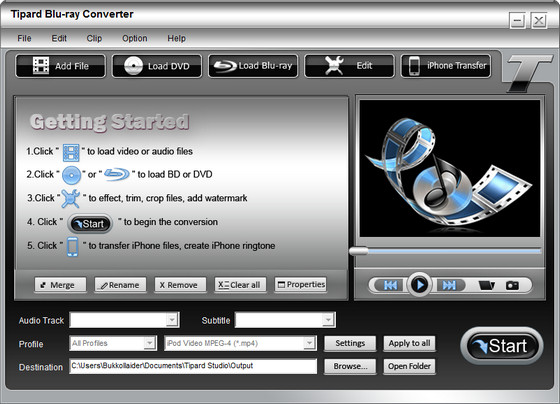The image size is (560, 404).
Task: Click the Browse... button
Action: click(350, 366)
